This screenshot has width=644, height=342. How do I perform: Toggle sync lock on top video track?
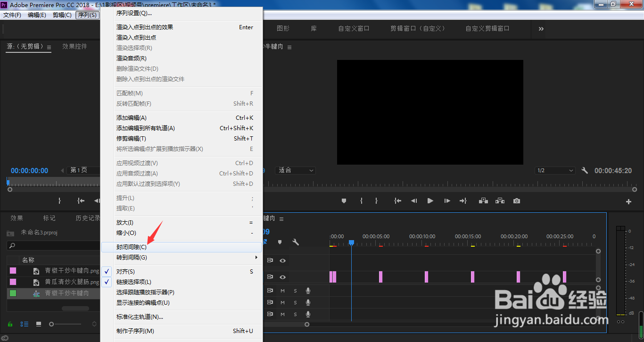(270, 260)
